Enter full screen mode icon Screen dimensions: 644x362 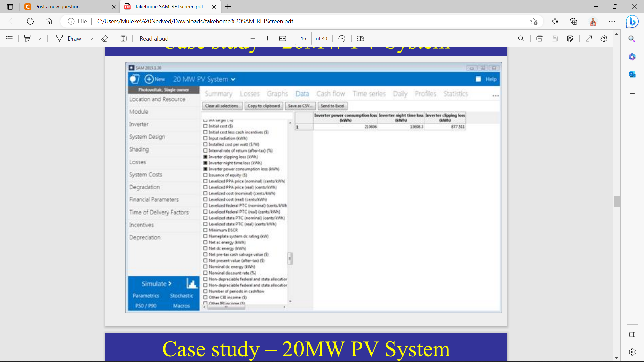589,39
